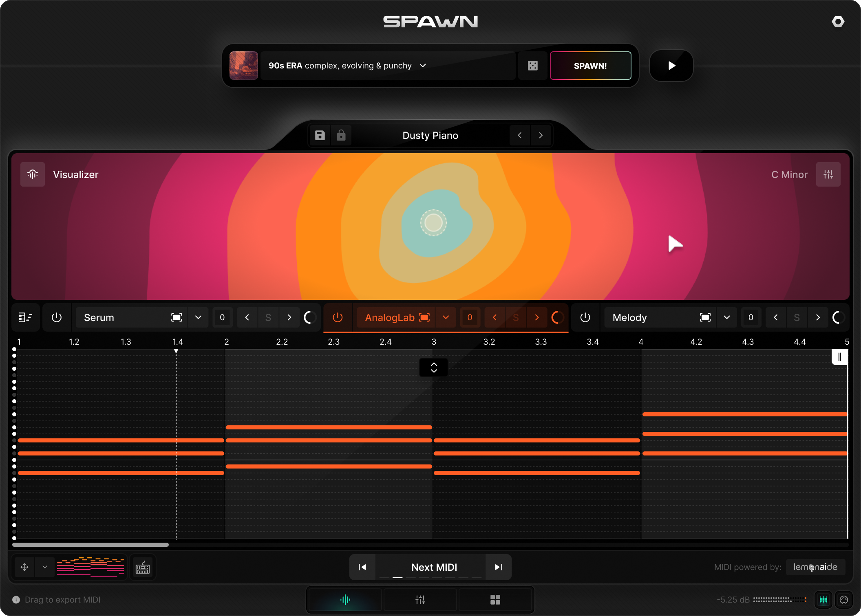Screen dimensions: 861x616
Task: Select previous AnalogLab pattern
Action: click(x=495, y=317)
